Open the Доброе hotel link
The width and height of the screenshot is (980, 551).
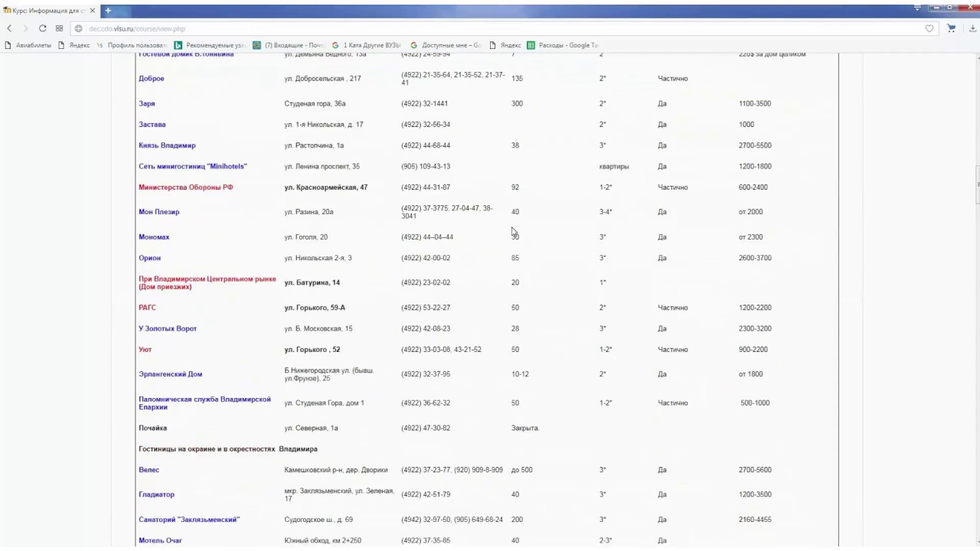pos(151,78)
